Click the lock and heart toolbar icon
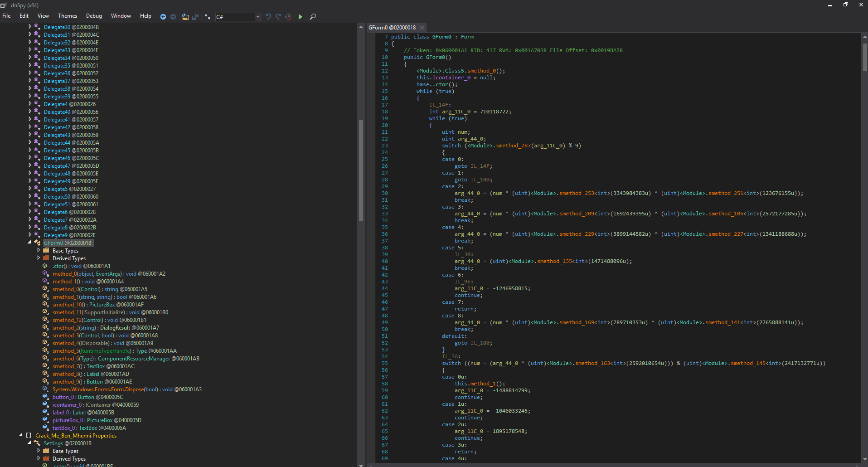868x467 pixels. (207, 17)
